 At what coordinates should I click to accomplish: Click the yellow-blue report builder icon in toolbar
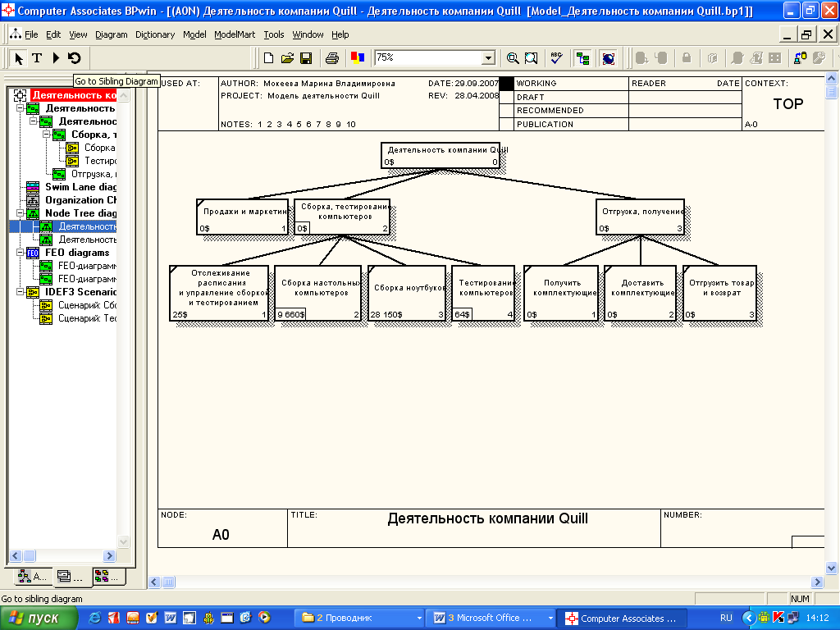801,58
